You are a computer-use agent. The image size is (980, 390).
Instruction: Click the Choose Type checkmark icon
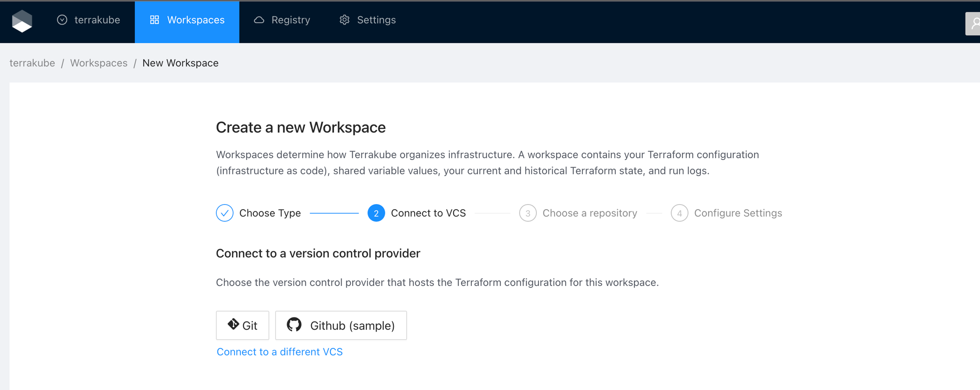[x=225, y=213]
